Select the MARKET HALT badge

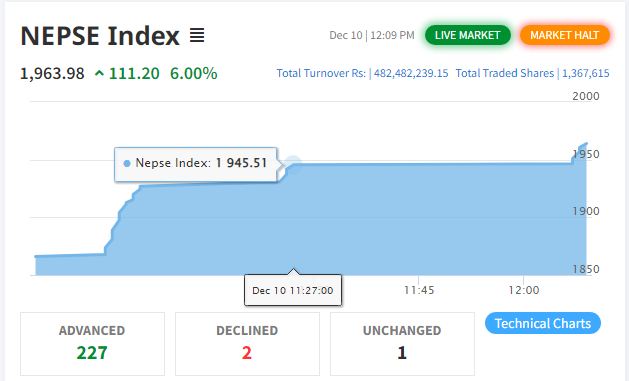(565, 35)
